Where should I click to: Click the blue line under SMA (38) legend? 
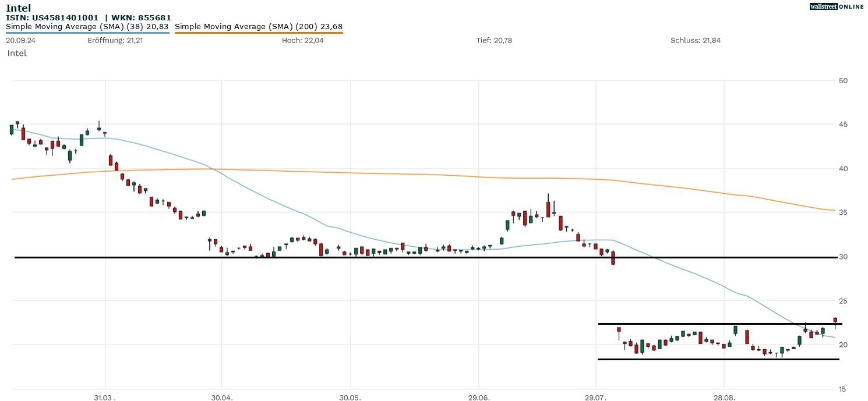tap(87, 33)
